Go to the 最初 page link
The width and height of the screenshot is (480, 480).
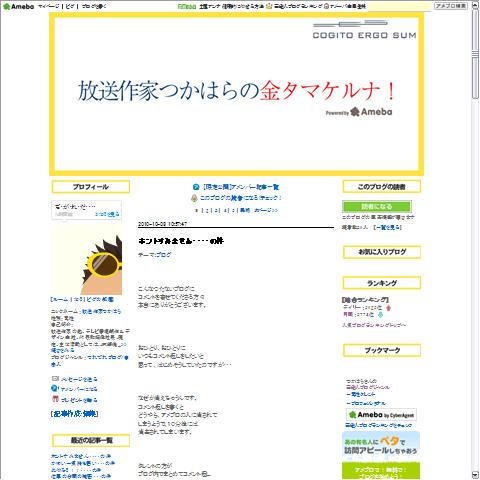[x=245, y=210]
